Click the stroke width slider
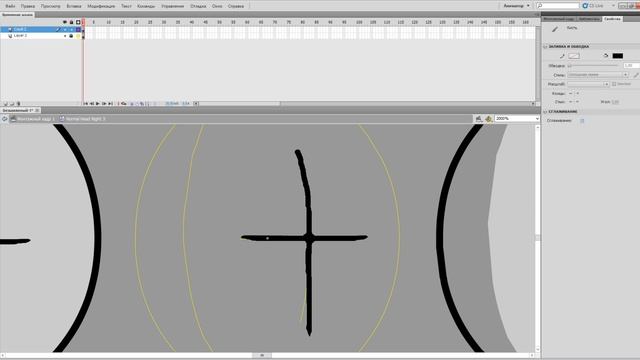Viewport: 640px width, 360px height. click(594, 65)
